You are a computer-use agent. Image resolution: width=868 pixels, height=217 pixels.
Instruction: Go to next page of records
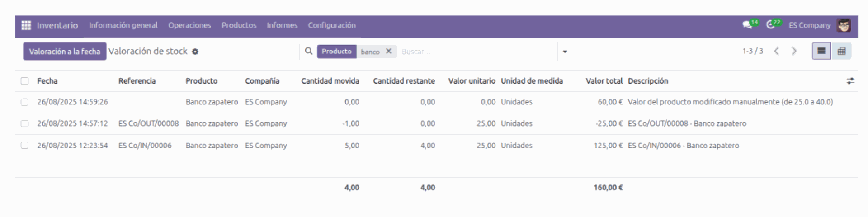(x=794, y=51)
